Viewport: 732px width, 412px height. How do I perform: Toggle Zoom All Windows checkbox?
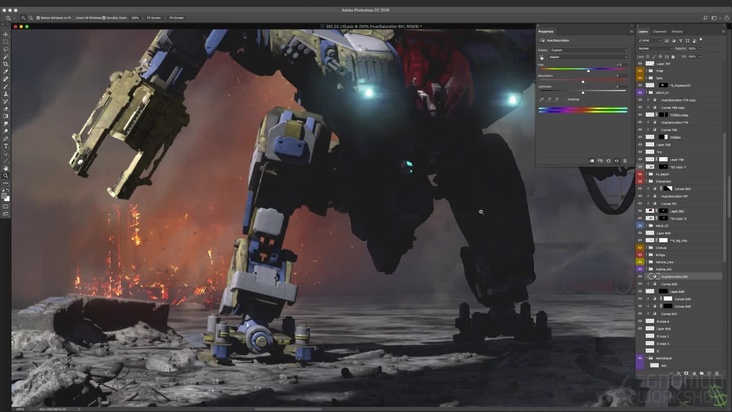73,18
